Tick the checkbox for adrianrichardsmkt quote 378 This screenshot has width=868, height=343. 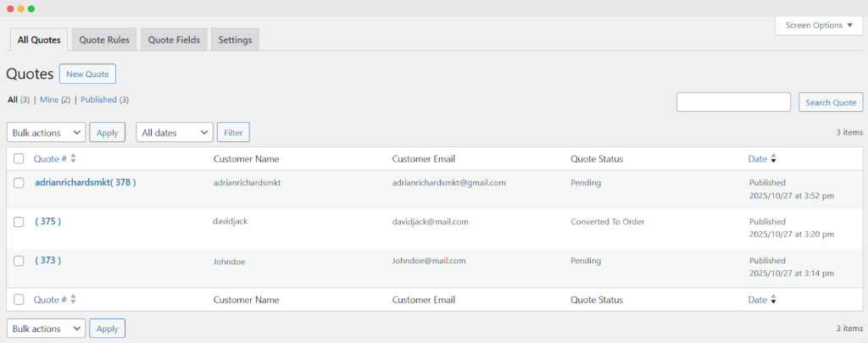(x=19, y=183)
